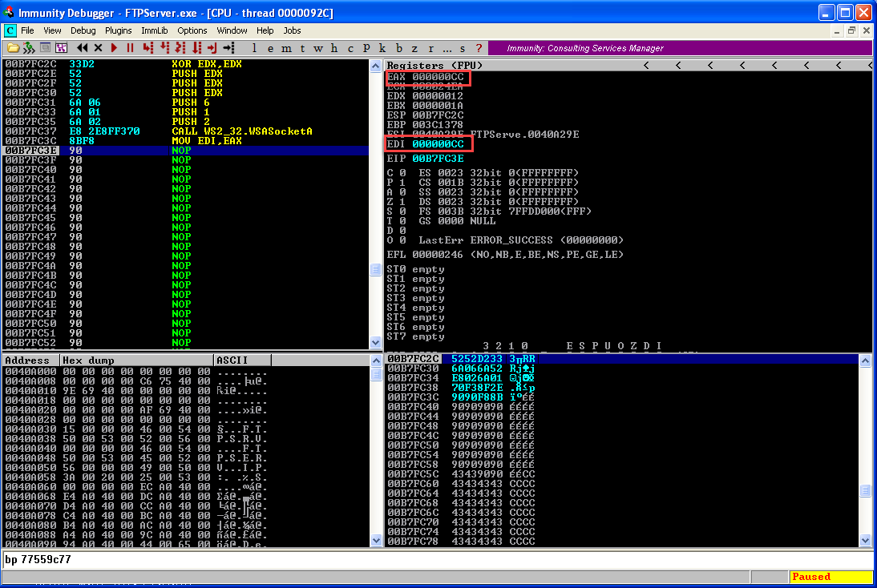Viewport: 877px width, 588px height.
Task: Click the Step into icon
Action: (148, 48)
